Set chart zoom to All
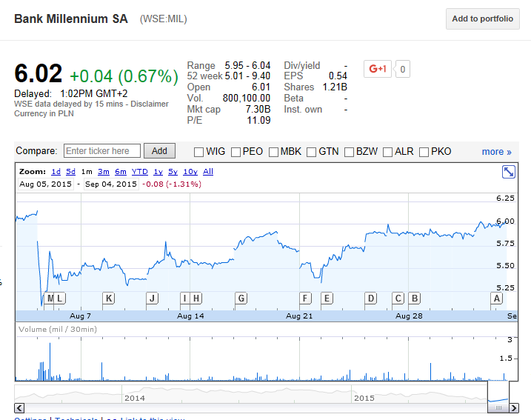The image size is (531, 420). pos(208,172)
